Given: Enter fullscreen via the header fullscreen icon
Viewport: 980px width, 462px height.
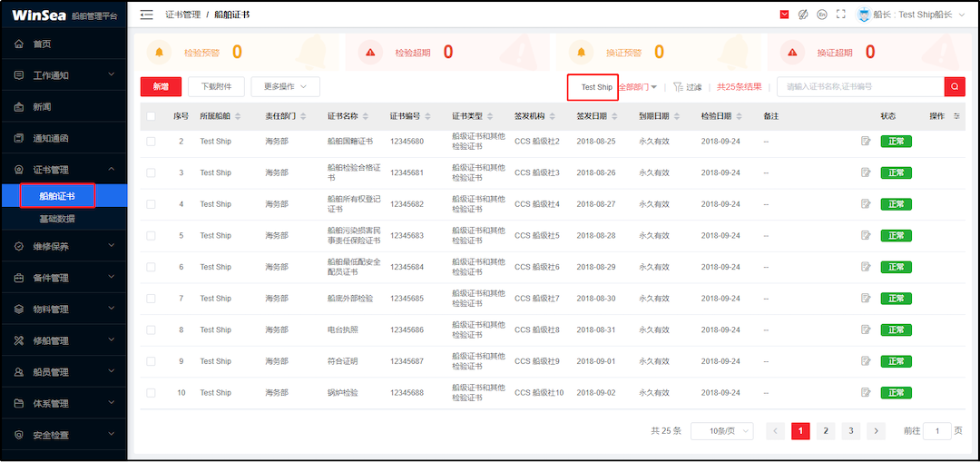Looking at the screenshot, I should pyautogui.click(x=840, y=15).
